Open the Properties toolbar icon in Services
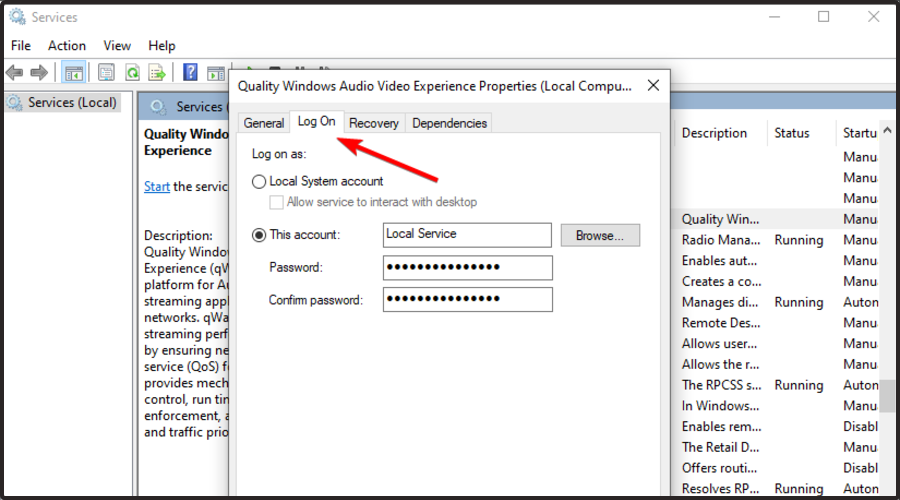Image resolution: width=900 pixels, height=500 pixels. [106, 73]
